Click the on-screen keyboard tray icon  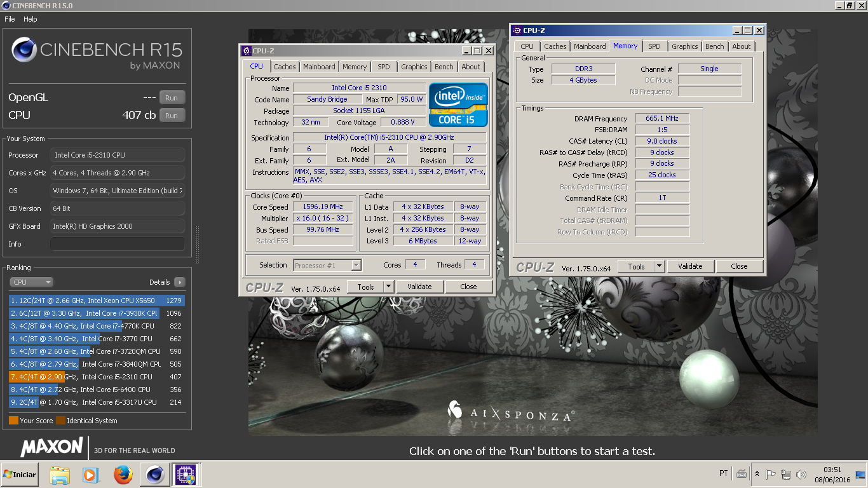(741, 474)
